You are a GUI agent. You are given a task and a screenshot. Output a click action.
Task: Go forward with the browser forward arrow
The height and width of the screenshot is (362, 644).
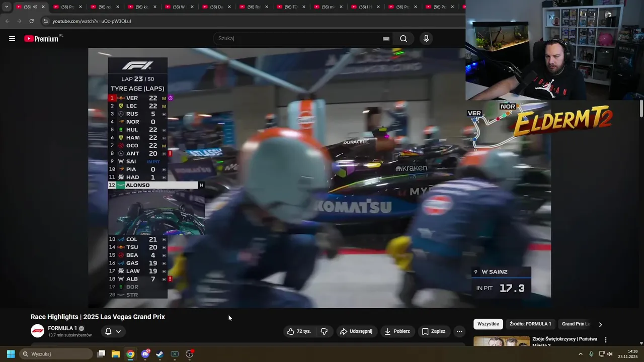pyautogui.click(x=19, y=21)
